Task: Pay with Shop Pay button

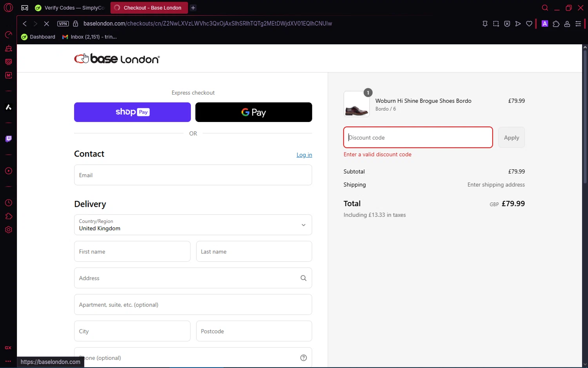Action: (x=132, y=112)
